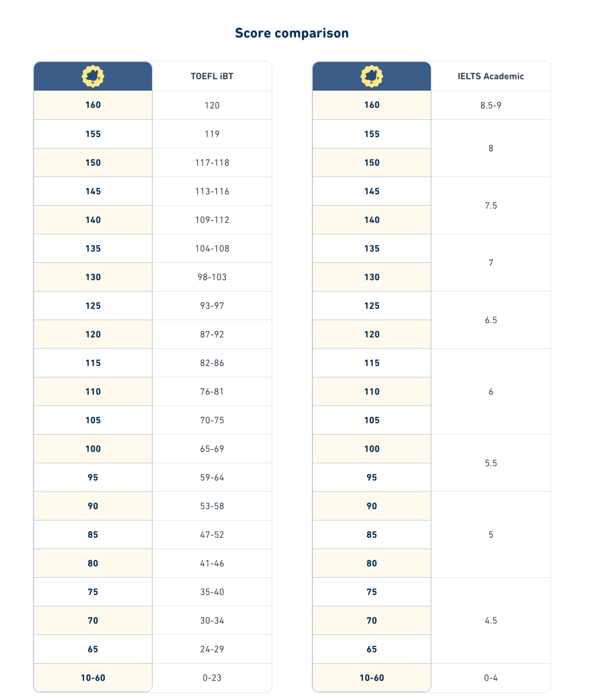Viewport: 597px width, 700px height.
Task: Click the Duolingo logo in the IELTS table header
Action: point(372,76)
